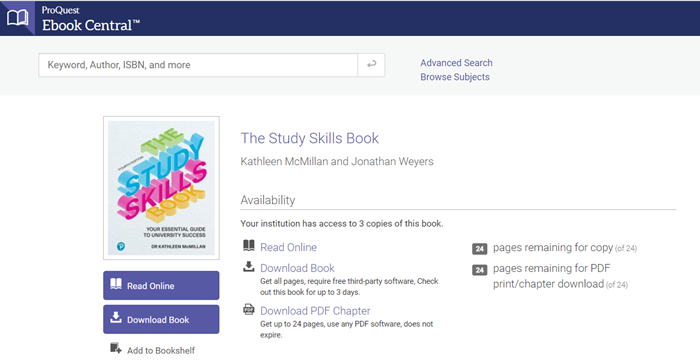Click the 24 badge for pages remaining for copy
700x362 pixels.
479,249
